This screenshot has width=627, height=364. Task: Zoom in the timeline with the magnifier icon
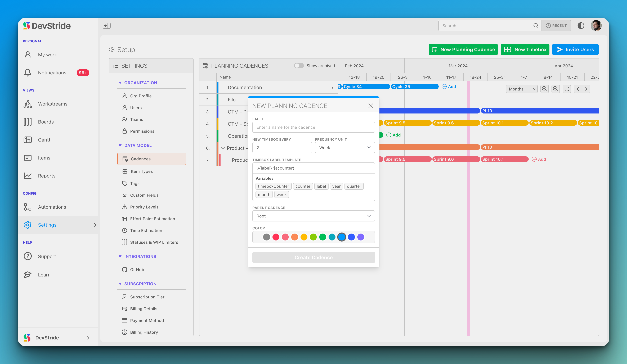click(555, 89)
